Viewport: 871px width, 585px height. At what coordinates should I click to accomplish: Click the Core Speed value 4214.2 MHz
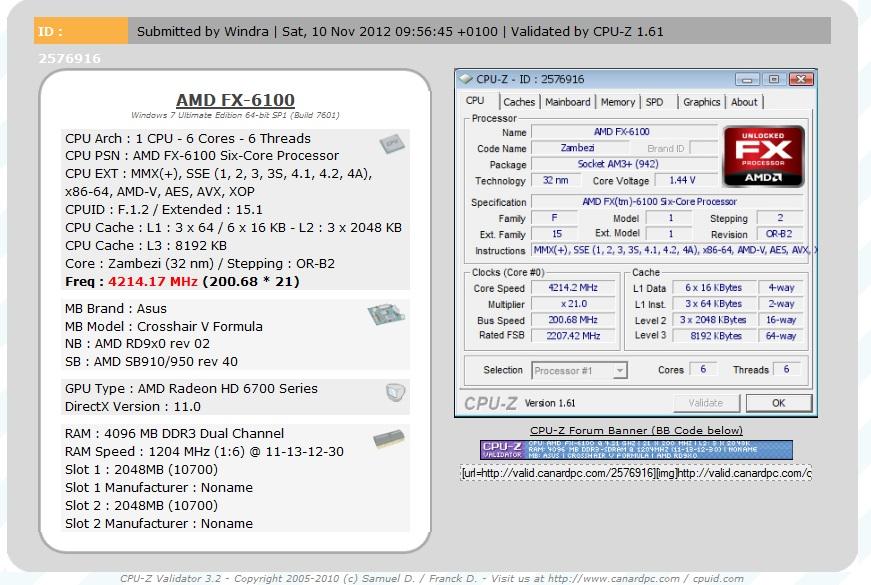(x=573, y=287)
